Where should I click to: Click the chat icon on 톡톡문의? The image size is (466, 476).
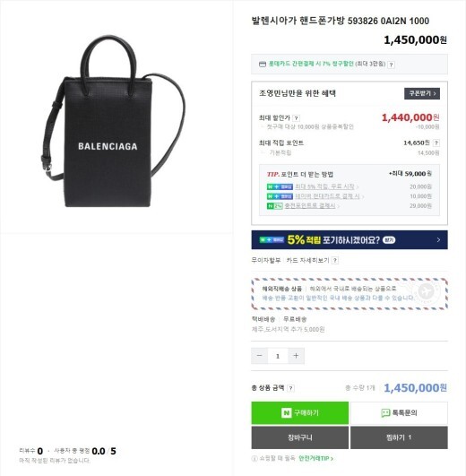pos(385,413)
